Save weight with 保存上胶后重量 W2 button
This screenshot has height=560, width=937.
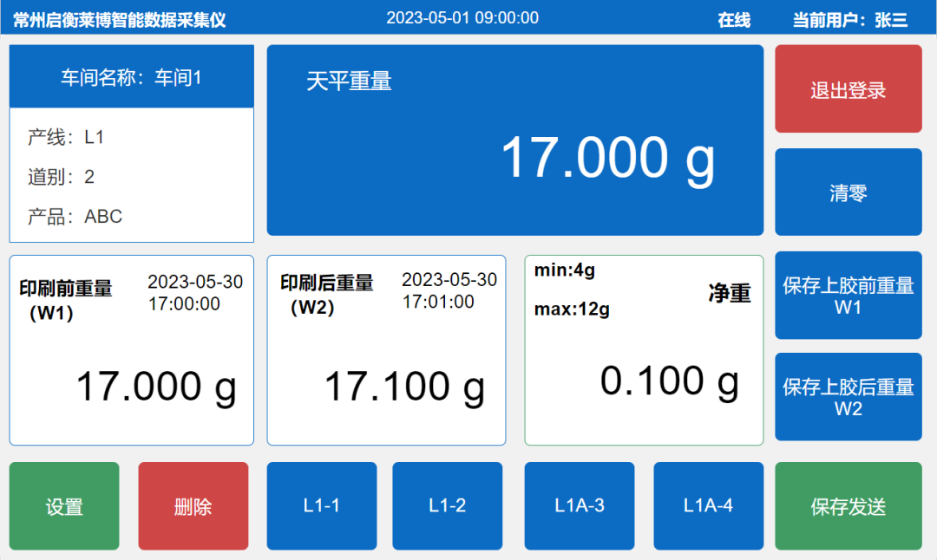click(x=848, y=397)
